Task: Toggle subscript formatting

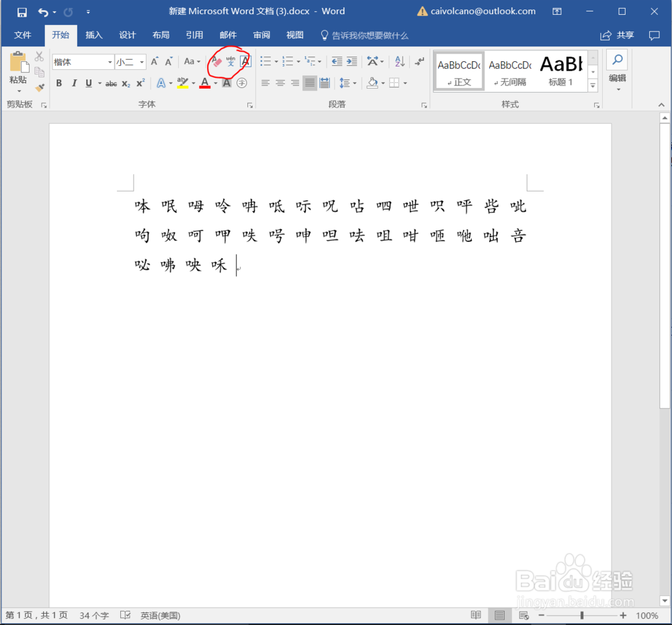Action: click(x=126, y=83)
